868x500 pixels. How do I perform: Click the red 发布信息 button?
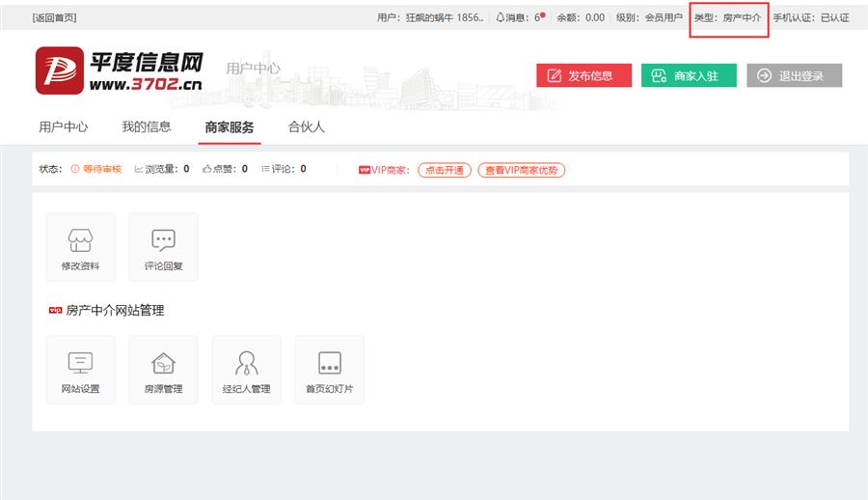pyautogui.click(x=583, y=75)
